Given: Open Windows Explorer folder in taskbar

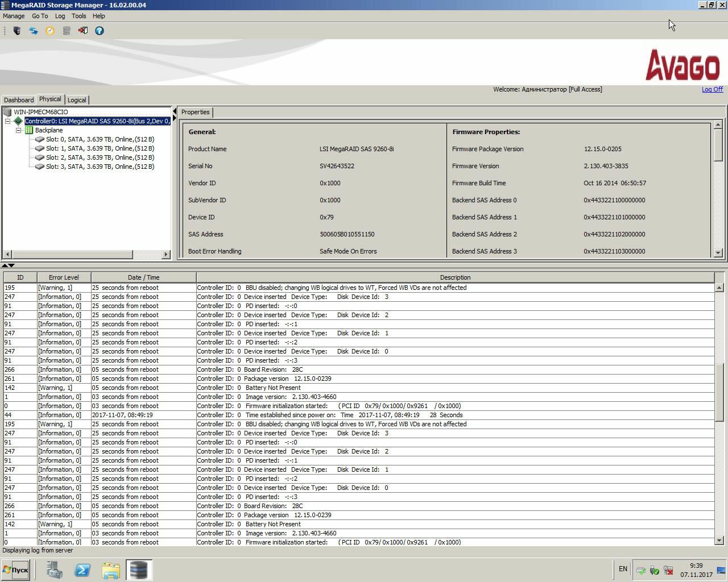Looking at the screenshot, I should pos(110,569).
